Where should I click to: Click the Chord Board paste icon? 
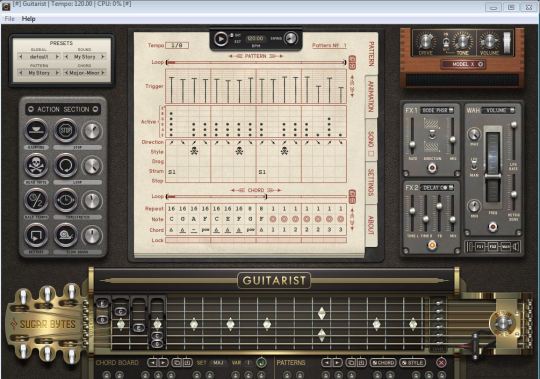tap(187, 362)
